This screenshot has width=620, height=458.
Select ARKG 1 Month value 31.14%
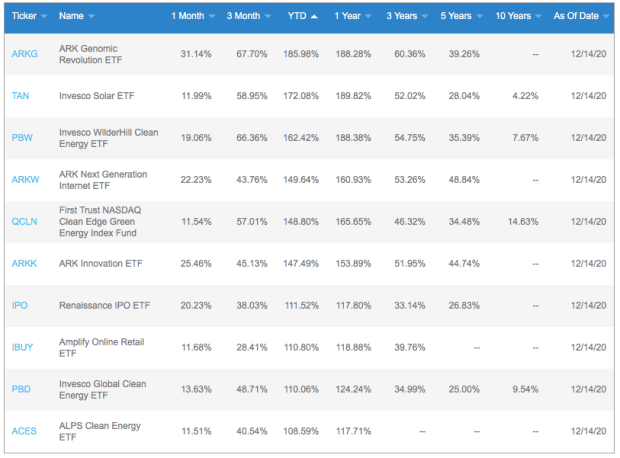[196, 54]
